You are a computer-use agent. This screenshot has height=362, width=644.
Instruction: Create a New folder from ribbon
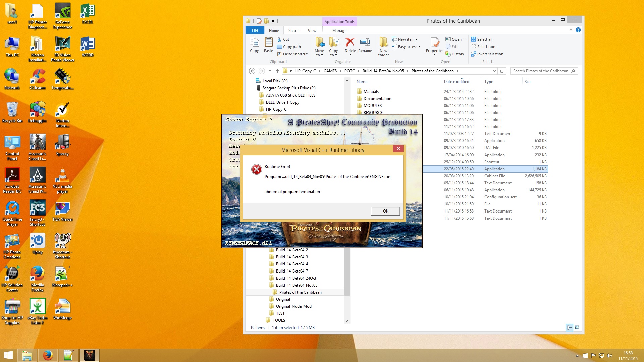pyautogui.click(x=383, y=47)
